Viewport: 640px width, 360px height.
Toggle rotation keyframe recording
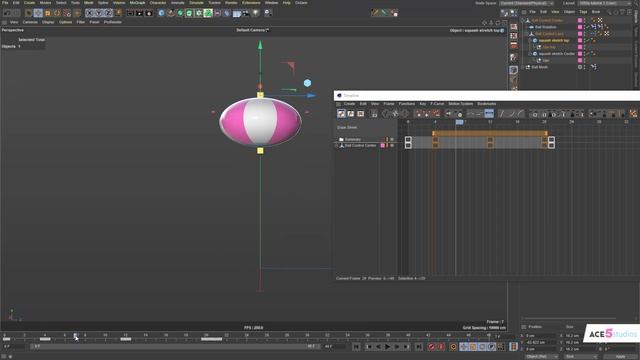pyautogui.click(x=482, y=347)
